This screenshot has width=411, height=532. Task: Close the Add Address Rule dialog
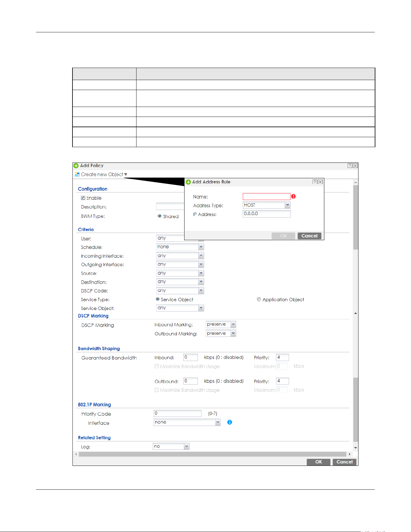pos(320,182)
